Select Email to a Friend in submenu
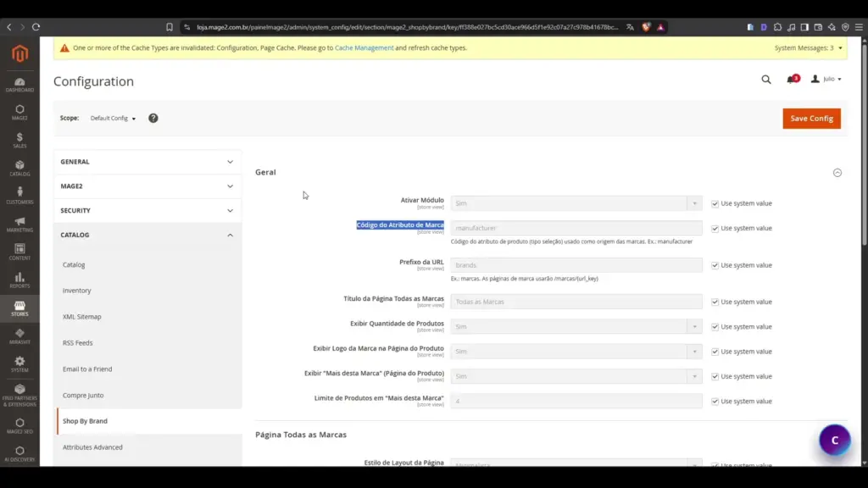868x488 pixels. (x=87, y=369)
